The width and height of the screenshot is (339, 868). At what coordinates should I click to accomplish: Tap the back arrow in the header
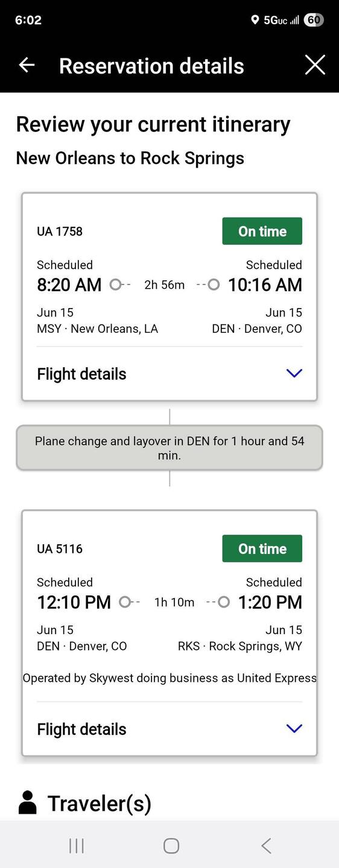27,65
